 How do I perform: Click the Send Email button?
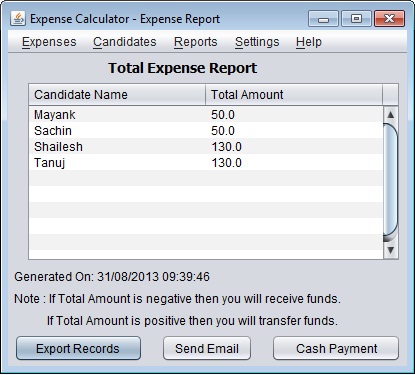(207, 348)
